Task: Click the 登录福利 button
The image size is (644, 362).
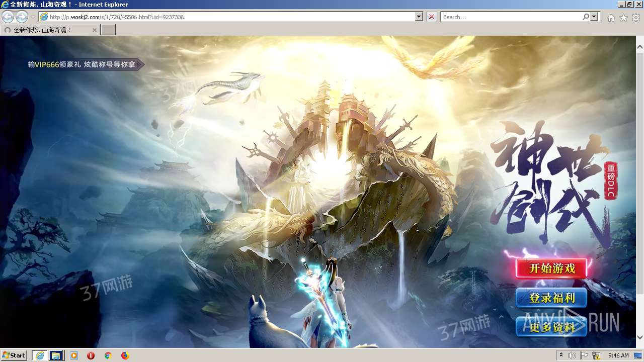Action: 552,298
